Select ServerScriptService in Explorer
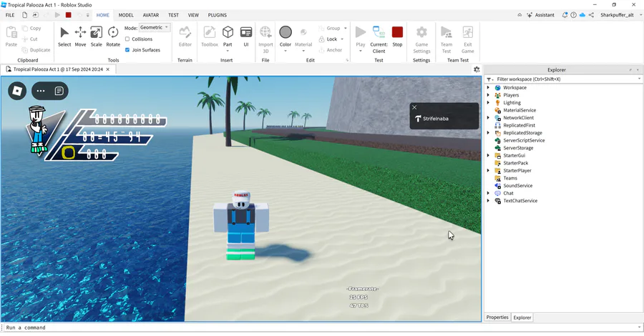This screenshot has height=336, width=644. [x=524, y=140]
